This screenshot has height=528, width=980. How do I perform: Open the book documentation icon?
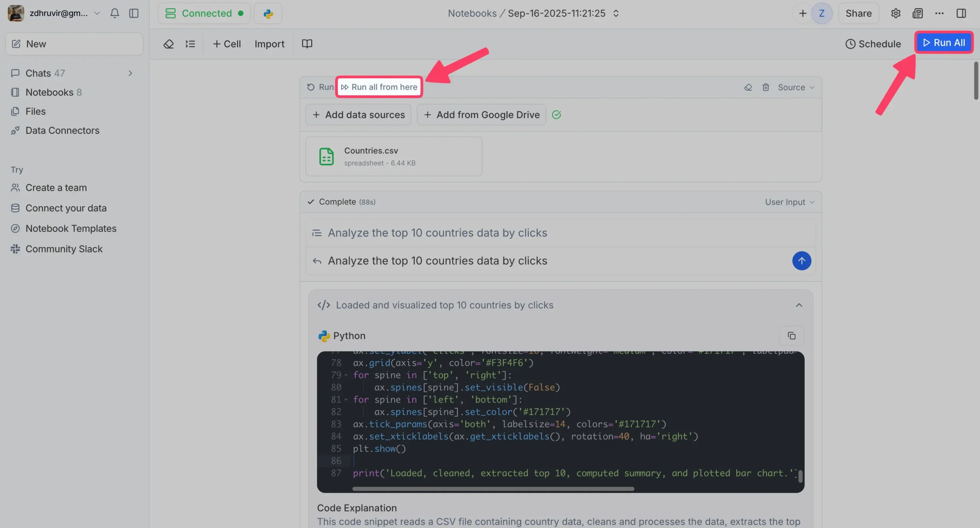click(307, 44)
